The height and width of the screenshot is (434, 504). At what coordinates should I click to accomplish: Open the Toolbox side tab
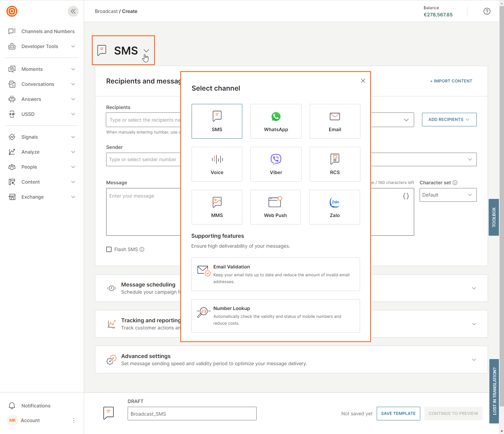click(x=493, y=217)
